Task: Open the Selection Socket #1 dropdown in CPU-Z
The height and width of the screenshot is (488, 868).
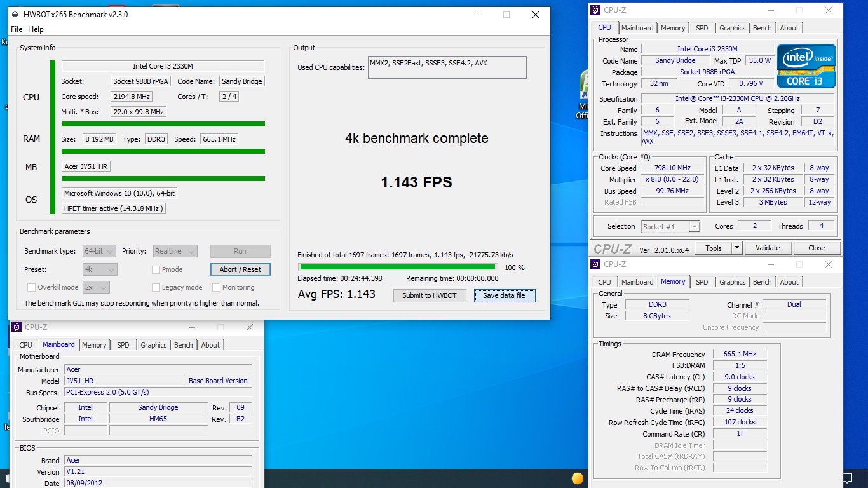Action: coord(670,226)
